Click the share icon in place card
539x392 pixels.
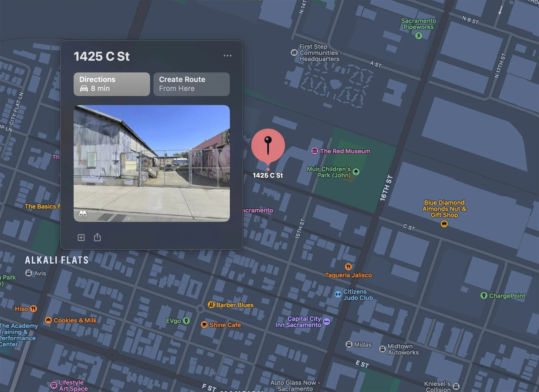pyautogui.click(x=97, y=237)
